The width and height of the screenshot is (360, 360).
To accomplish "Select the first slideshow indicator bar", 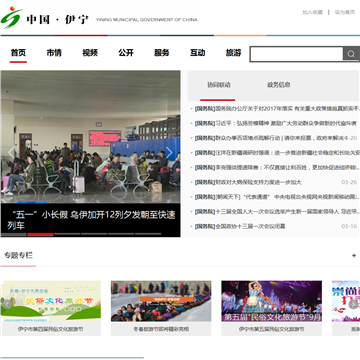I will pyautogui.click(x=13, y=234).
